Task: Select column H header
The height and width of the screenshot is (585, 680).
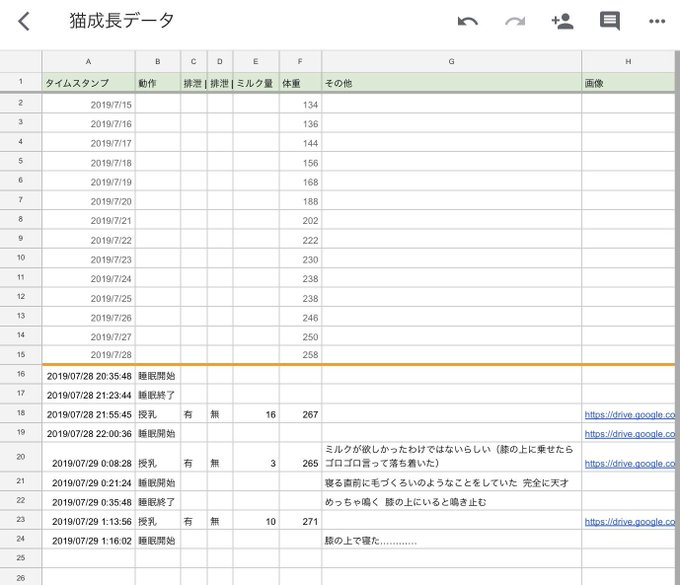Action: click(628, 62)
